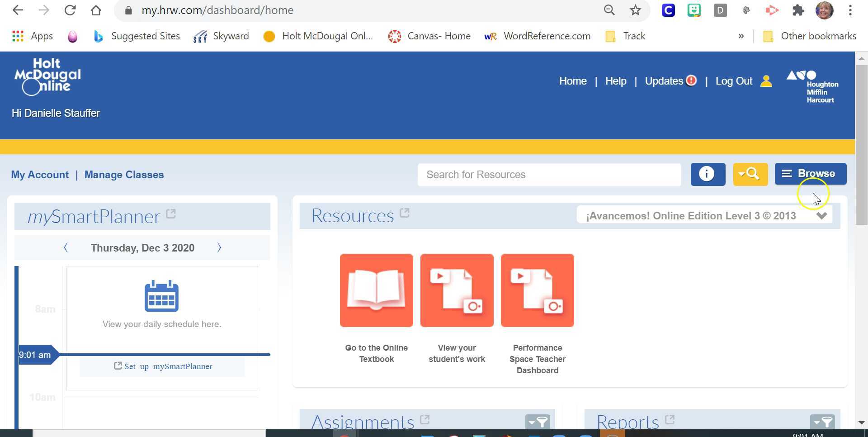This screenshot has width=868, height=437.
Task: Select Help in the top navigation
Action: (615, 81)
